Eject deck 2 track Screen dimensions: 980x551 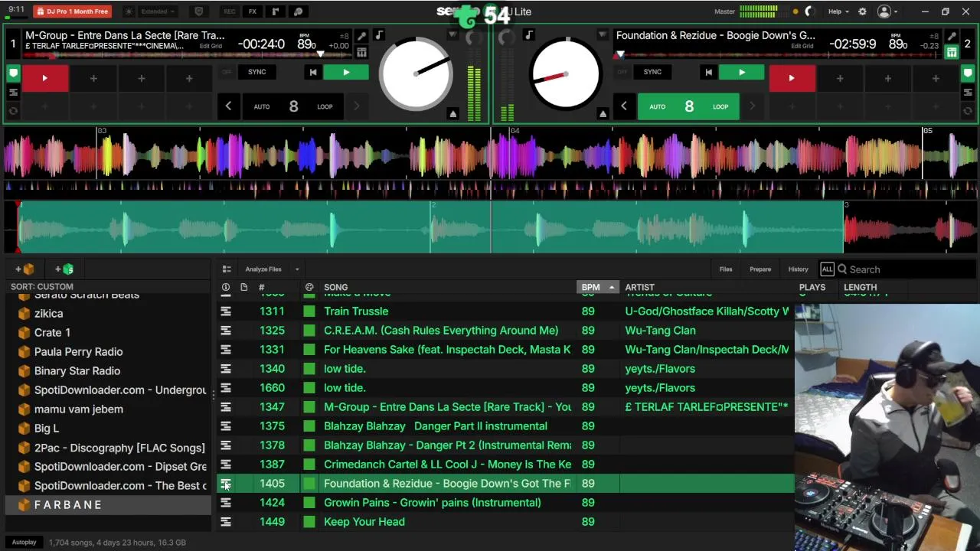coord(603,113)
